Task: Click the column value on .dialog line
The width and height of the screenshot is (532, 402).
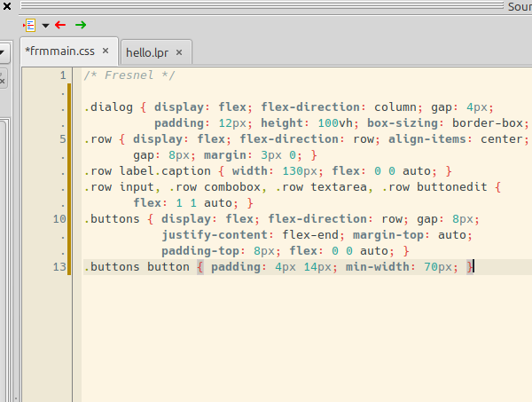Action: [395, 107]
